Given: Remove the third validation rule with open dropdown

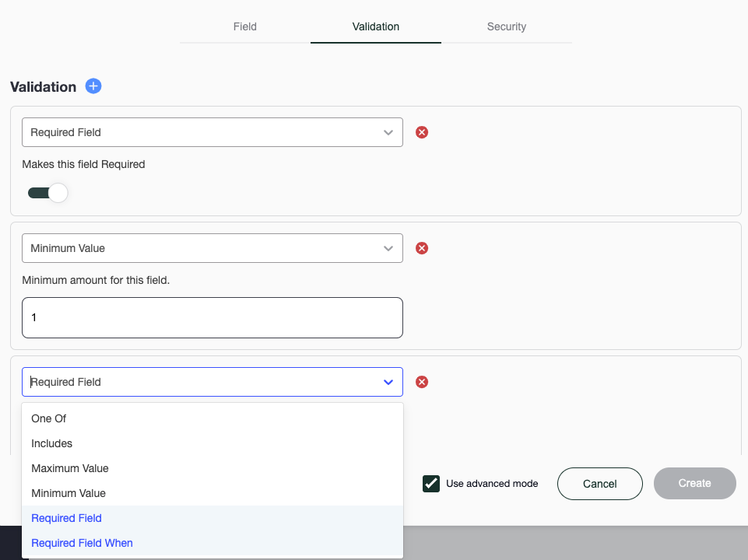Looking at the screenshot, I should point(422,382).
